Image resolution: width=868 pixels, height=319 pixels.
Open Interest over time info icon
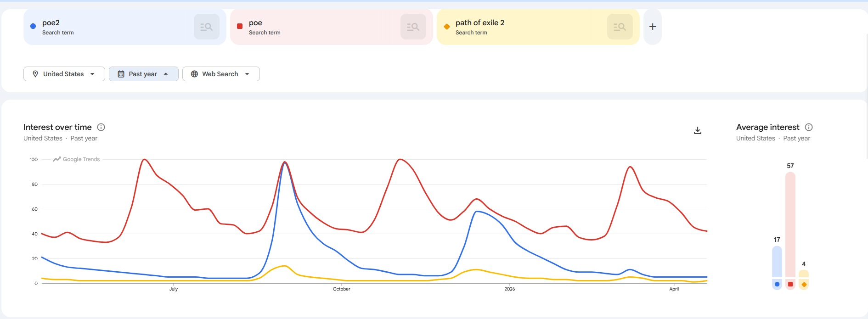tap(101, 127)
